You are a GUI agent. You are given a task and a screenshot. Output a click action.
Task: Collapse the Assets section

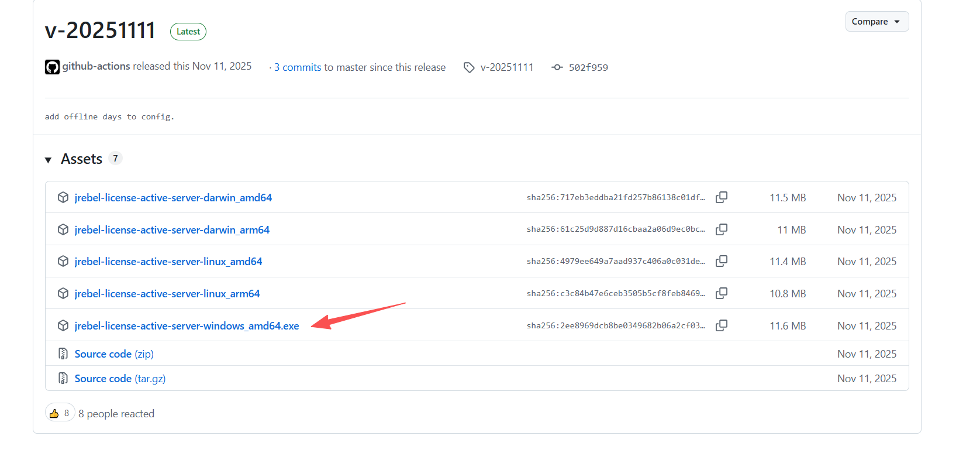[x=48, y=160]
